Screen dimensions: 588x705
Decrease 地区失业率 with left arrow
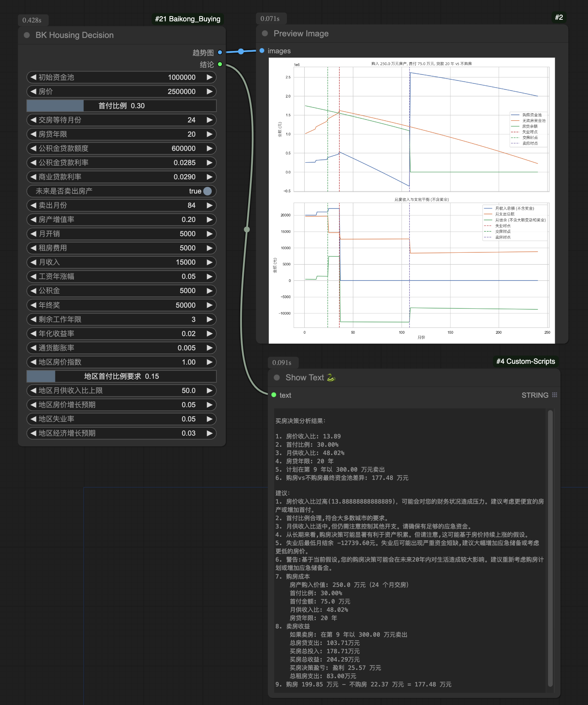pyautogui.click(x=33, y=419)
